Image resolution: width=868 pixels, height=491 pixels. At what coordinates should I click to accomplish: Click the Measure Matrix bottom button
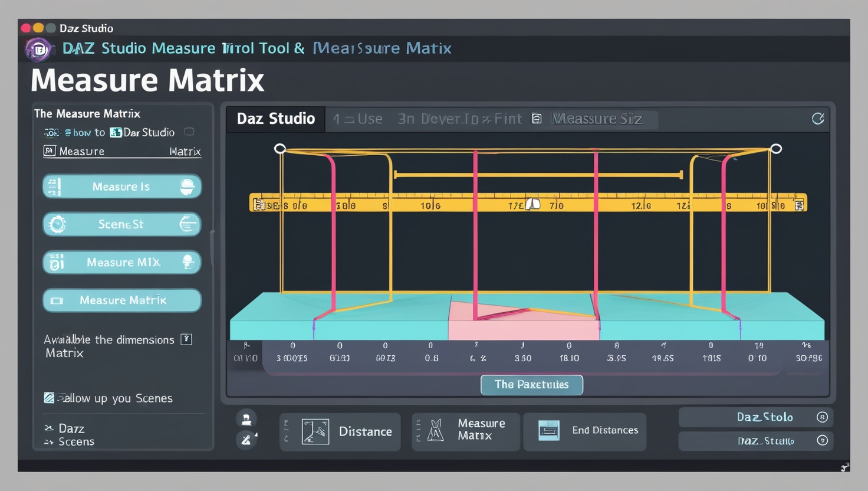tap(466, 432)
